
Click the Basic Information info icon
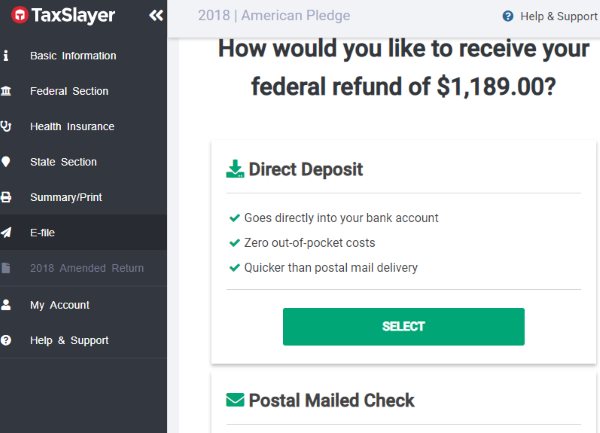(7, 56)
